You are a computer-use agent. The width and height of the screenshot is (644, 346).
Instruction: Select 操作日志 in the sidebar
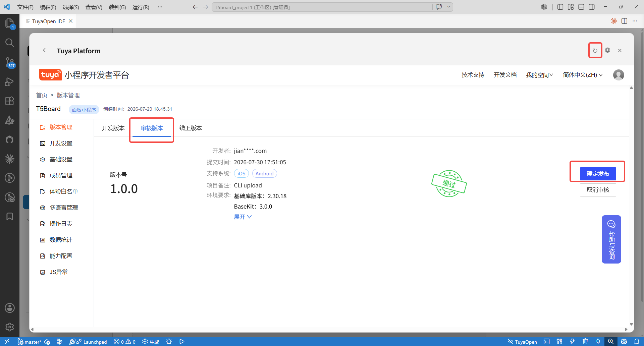pyautogui.click(x=56, y=224)
